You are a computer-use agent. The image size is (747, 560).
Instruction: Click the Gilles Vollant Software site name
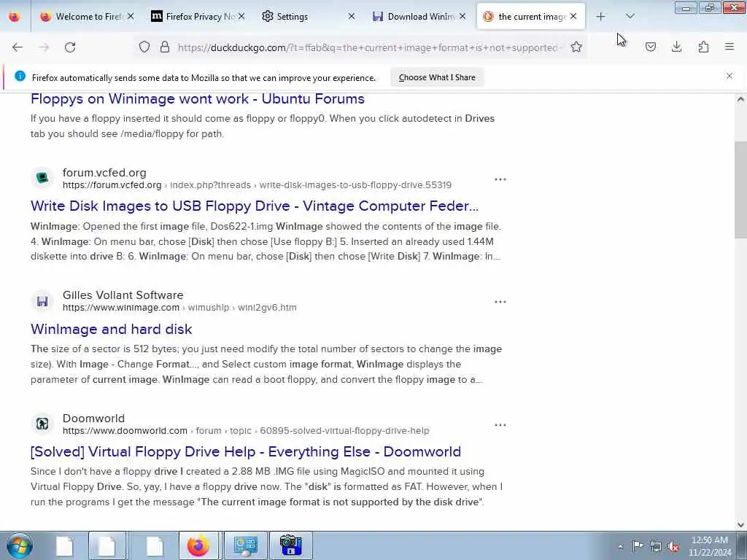coord(123,295)
